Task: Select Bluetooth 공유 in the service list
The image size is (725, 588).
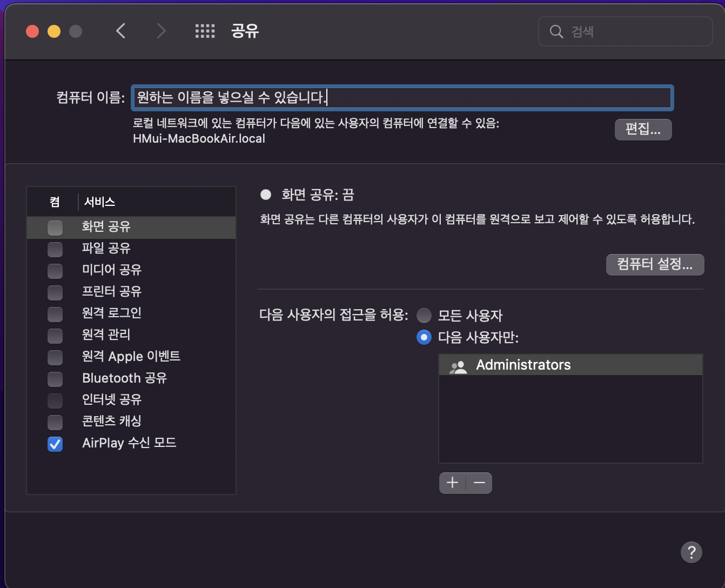Action: coord(124,378)
